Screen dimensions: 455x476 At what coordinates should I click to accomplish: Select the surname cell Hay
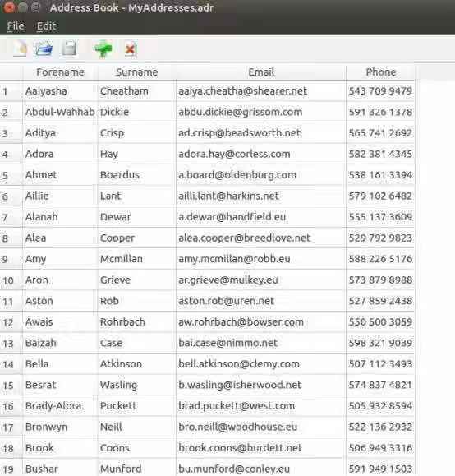click(137, 154)
